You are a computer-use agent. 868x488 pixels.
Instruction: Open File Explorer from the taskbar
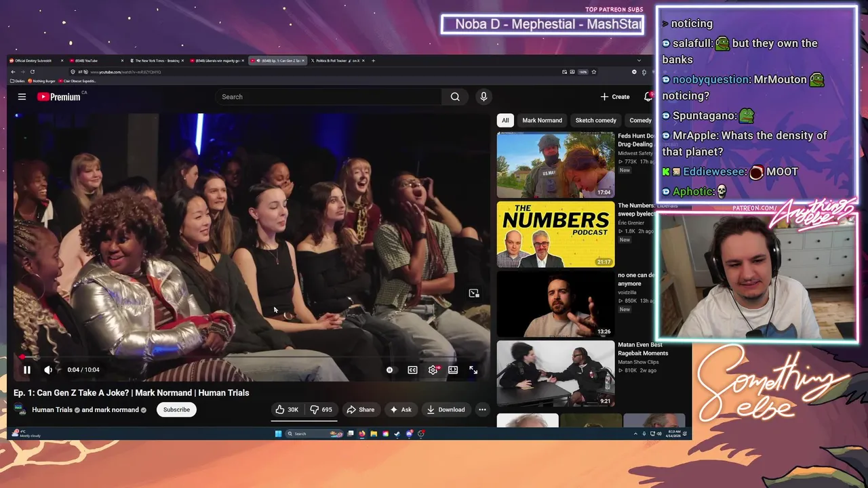click(x=373, y=434)
